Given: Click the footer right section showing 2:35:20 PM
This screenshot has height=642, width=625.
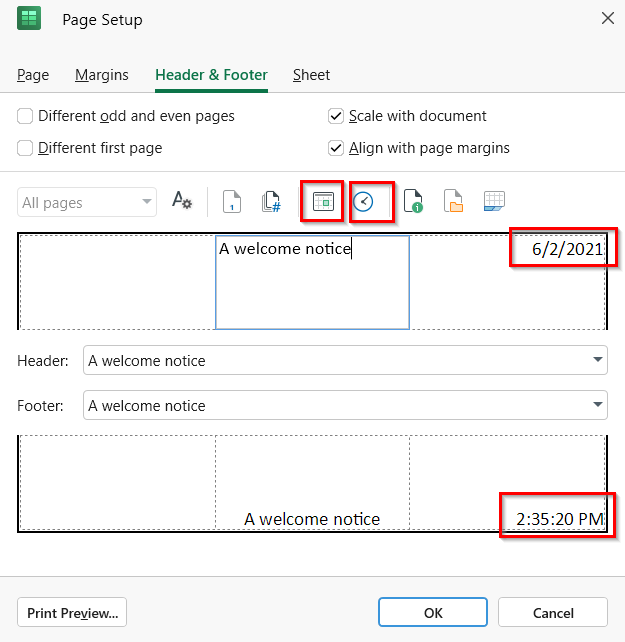Looking at the screenshot, I should (507, 483).
